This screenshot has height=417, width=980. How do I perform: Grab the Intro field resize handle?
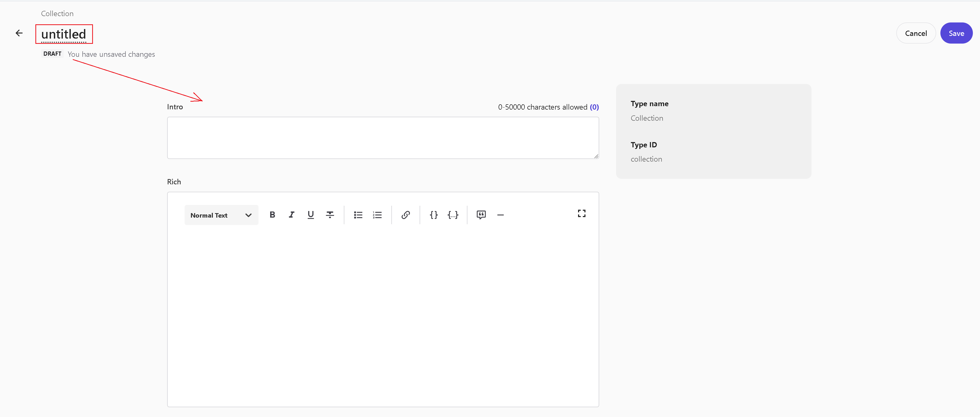click(596, 156)
